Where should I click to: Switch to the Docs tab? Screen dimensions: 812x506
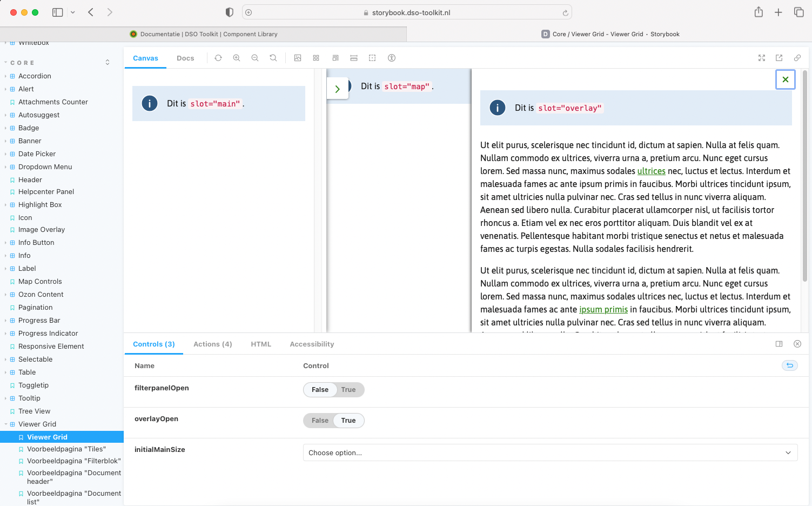[x=185, y=58]
